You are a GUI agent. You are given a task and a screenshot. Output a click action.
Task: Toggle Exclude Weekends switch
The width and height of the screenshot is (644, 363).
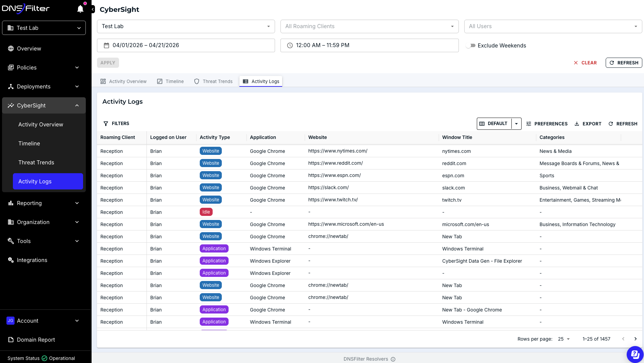[x=470, y=45]
